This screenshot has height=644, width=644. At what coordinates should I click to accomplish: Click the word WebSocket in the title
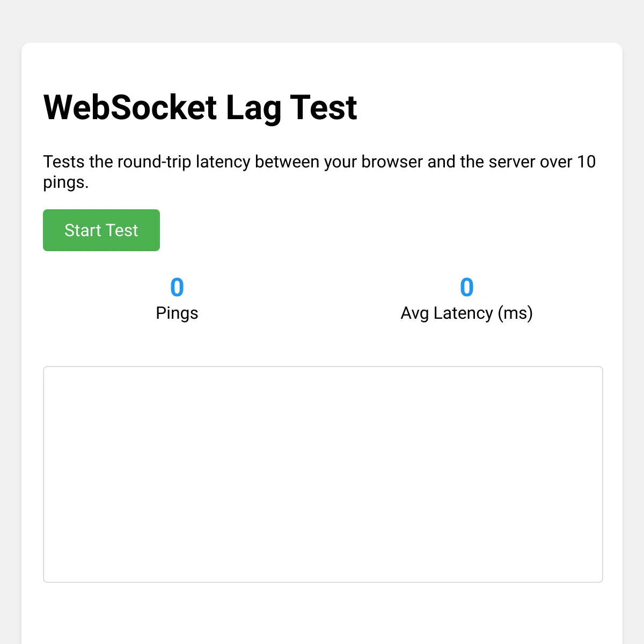(130, 107)
